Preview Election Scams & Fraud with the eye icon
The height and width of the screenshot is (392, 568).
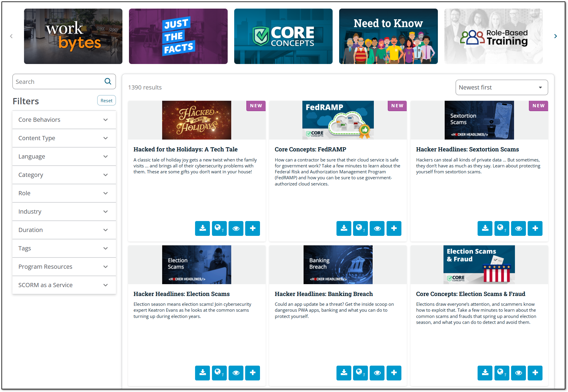pos(518,373)
